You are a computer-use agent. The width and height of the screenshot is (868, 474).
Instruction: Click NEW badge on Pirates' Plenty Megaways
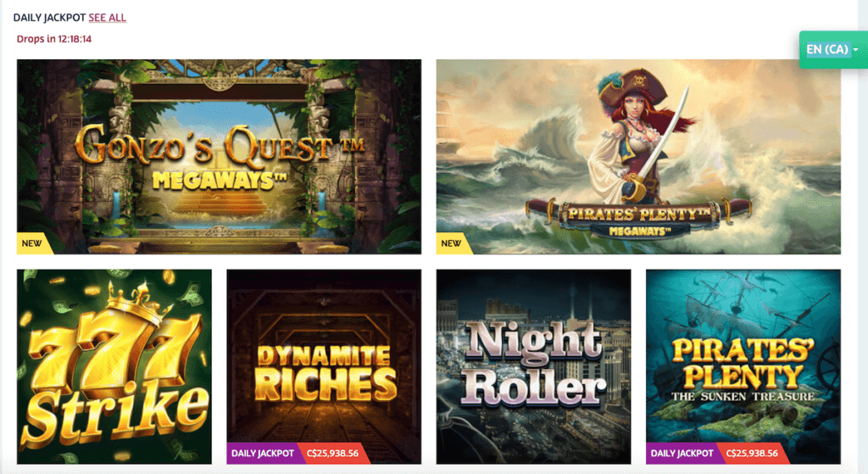click(453, 243)
